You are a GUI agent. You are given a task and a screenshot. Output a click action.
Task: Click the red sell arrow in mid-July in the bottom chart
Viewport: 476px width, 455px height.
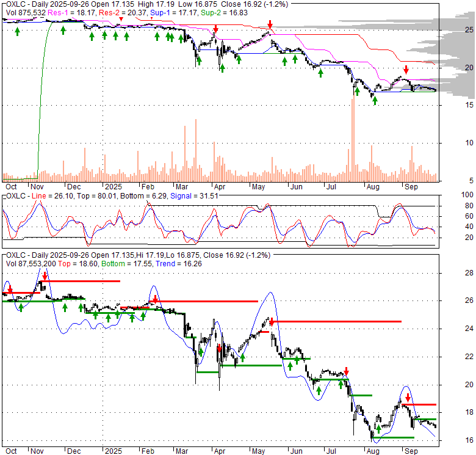pos(347,371)
